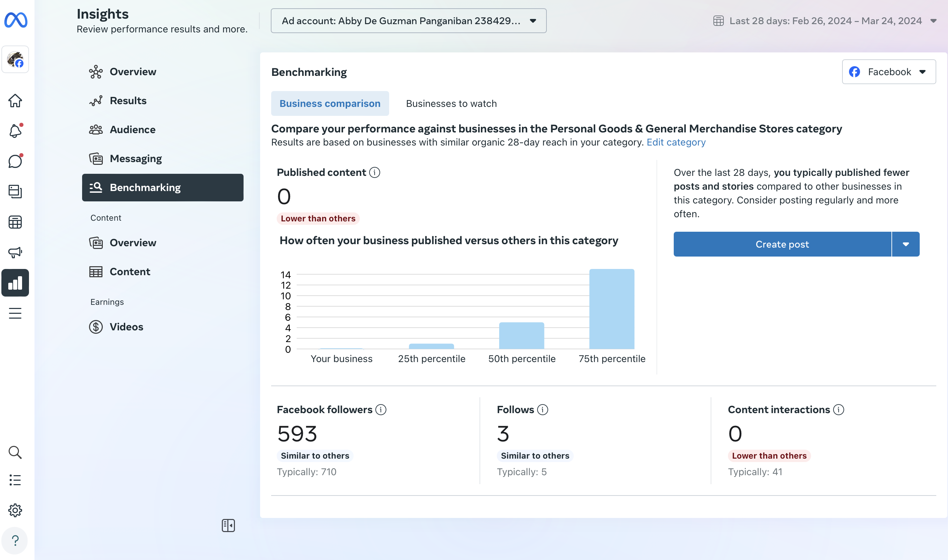Click the Meta logo icon
The height and width of the screenshot is (560, 948).
16,20
